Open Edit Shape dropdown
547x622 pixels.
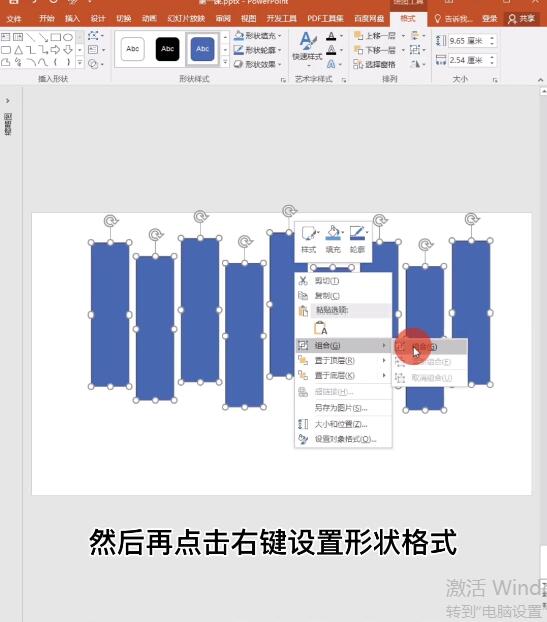point(96,36)
